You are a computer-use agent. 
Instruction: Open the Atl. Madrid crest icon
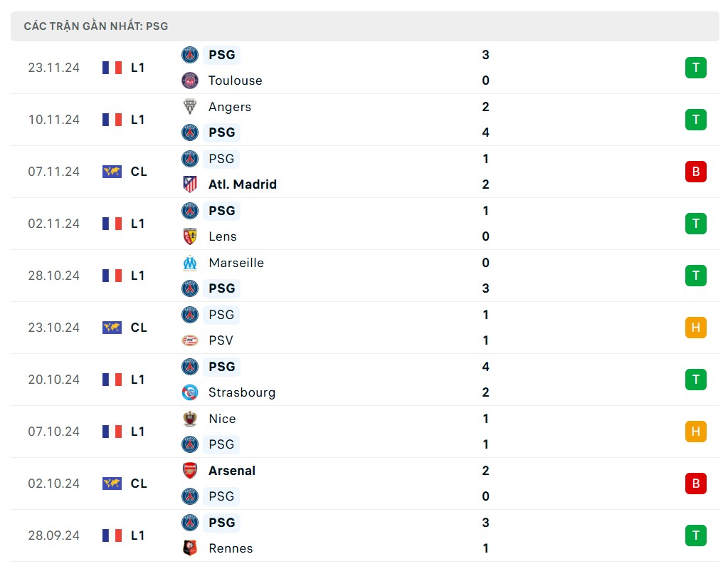[x=189, y=184]
